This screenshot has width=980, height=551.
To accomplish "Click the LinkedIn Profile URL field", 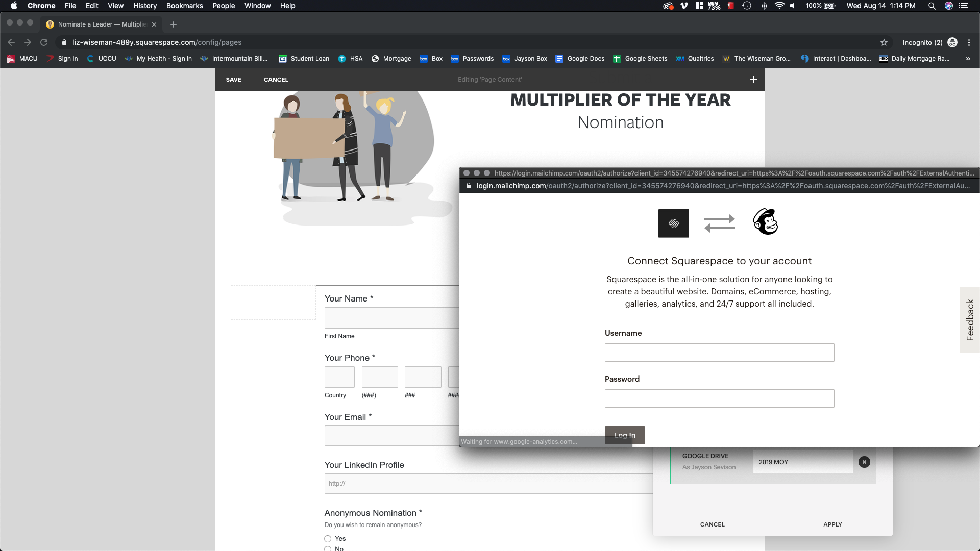I will click(488, 484).
